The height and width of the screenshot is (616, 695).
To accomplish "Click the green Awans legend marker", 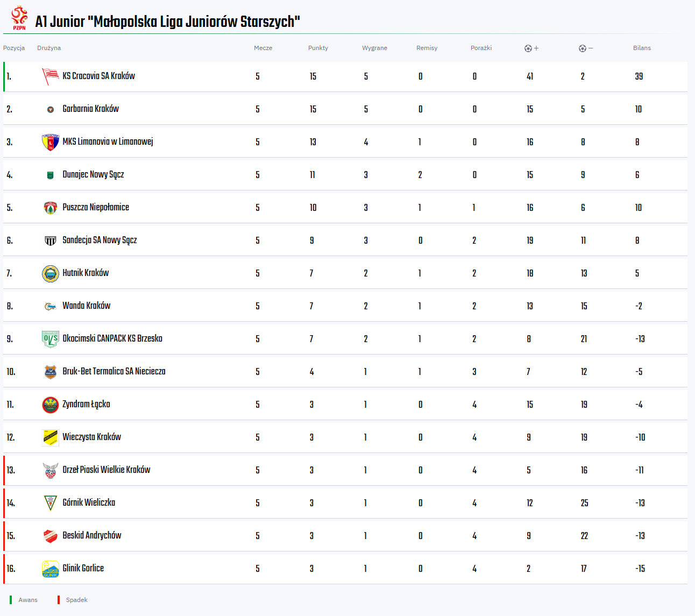I will [11, 600].
